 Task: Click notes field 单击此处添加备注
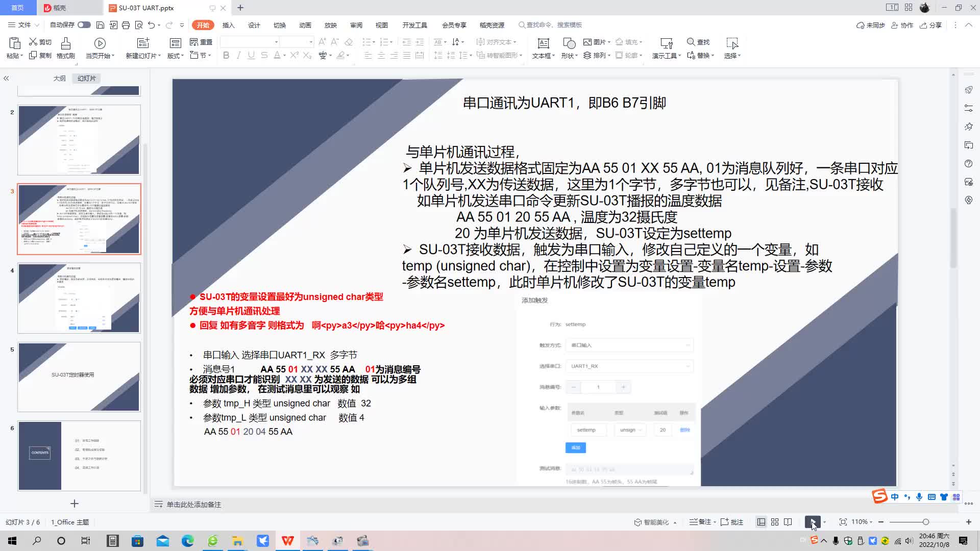(x=193, y=504)
